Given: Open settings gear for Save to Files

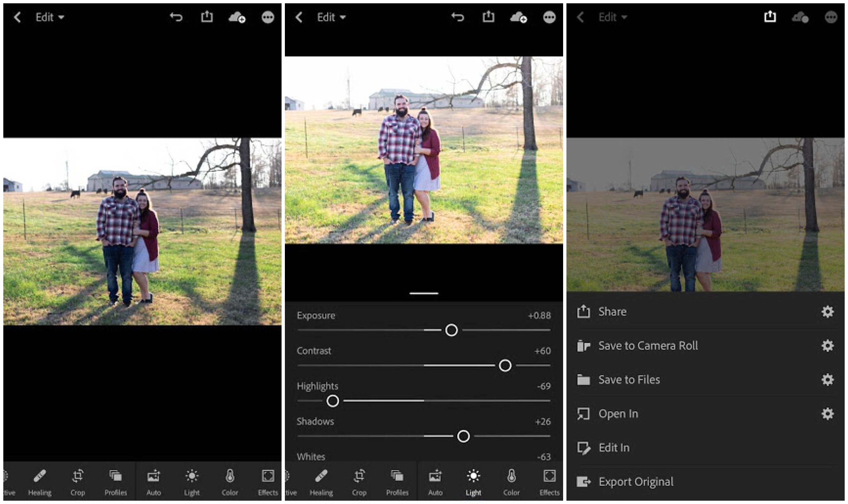Looking at the screenshot, I should coord(828,379).
